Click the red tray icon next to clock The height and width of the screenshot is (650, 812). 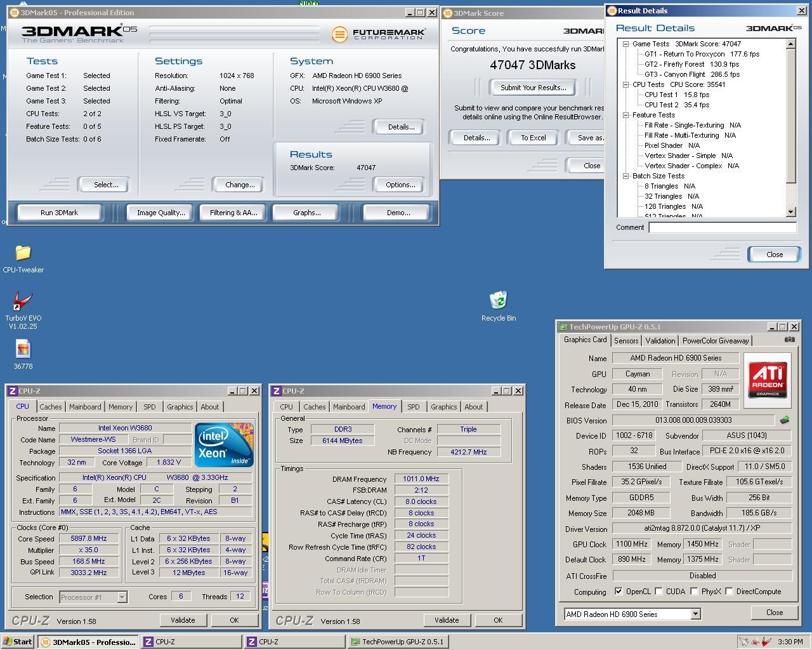[x=766, y=642]
